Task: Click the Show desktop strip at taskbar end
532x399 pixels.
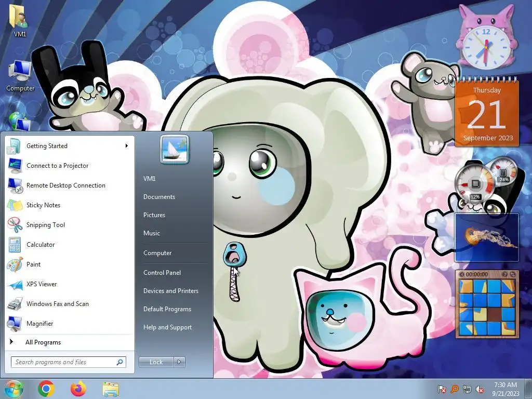Action: click(528, 389)
